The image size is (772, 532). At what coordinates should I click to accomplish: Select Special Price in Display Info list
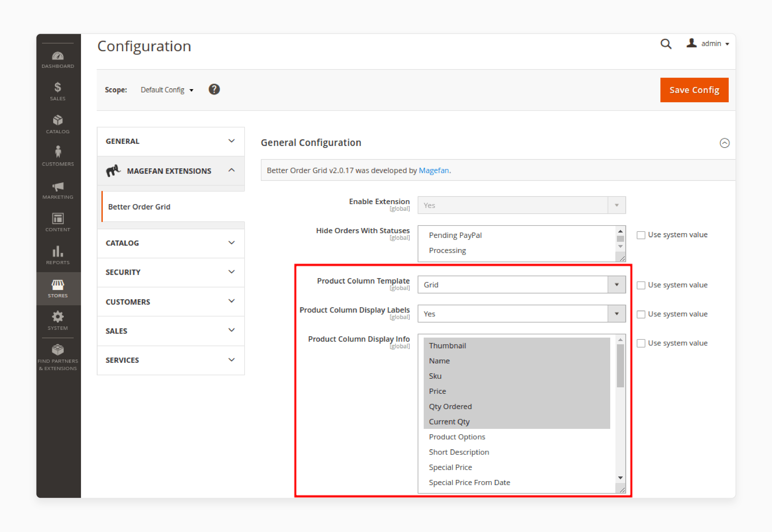517,467
